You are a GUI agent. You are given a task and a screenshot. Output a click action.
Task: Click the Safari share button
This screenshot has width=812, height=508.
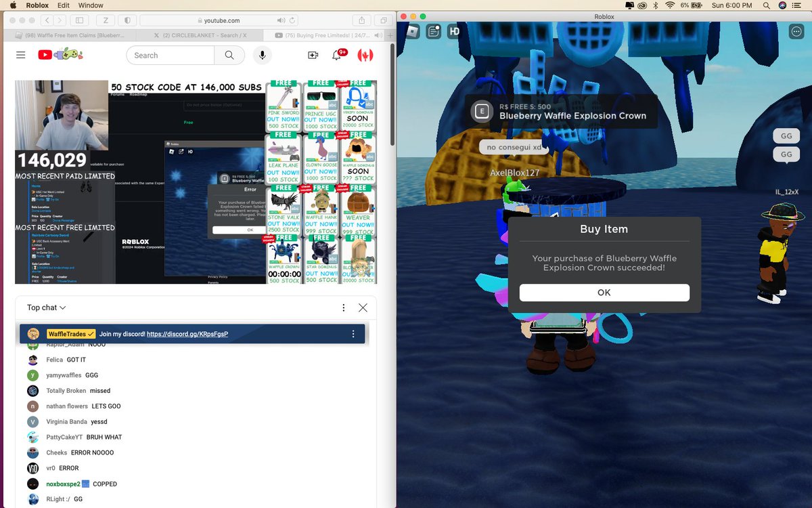point(362,20)
